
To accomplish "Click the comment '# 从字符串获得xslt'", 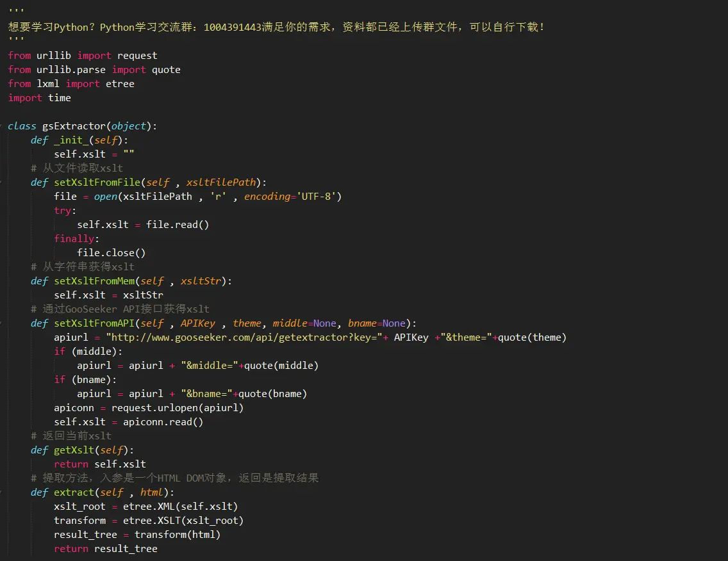I will coord(83,267).
